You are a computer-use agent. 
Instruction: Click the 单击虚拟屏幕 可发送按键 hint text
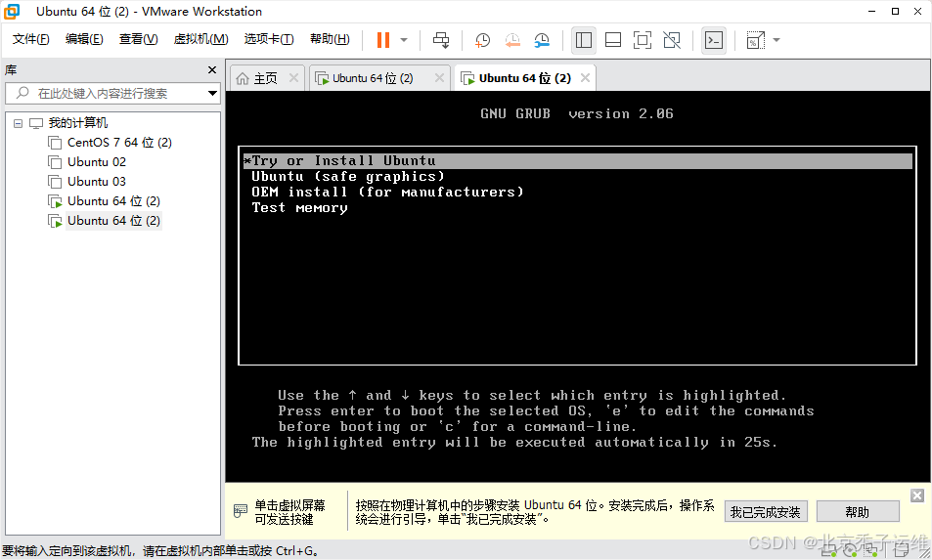click(x=290, y=512)
